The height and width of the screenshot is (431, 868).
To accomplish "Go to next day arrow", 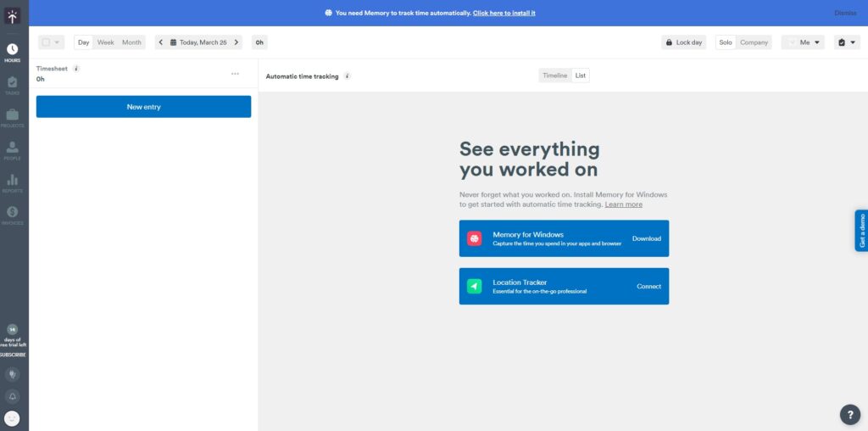I will (236, 42).
